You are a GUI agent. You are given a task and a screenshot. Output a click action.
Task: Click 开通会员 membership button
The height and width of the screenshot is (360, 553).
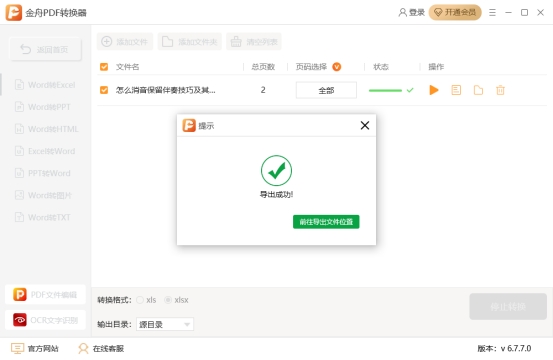pyautogui.click(x=455, y=13)
